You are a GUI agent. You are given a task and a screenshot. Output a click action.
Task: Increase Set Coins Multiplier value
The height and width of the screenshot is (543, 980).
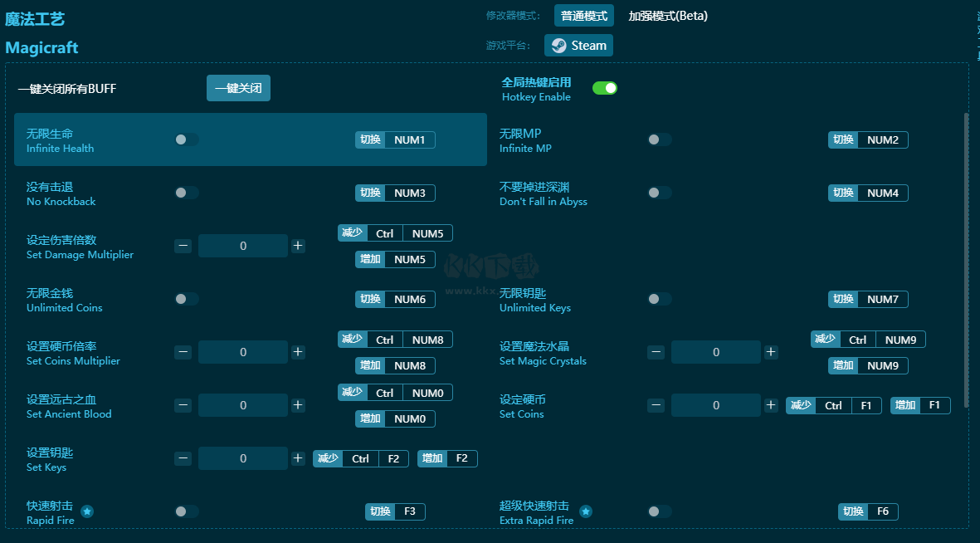pos(298,352)
